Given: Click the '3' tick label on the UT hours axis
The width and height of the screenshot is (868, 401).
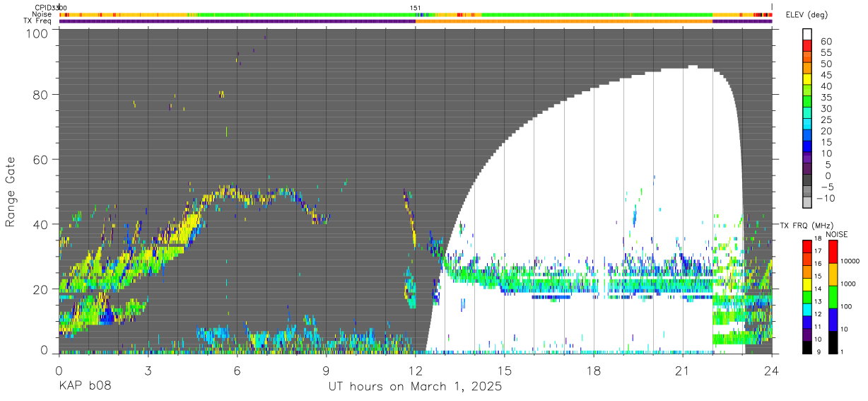Looking at the screenshot, I should click(148, 371).
